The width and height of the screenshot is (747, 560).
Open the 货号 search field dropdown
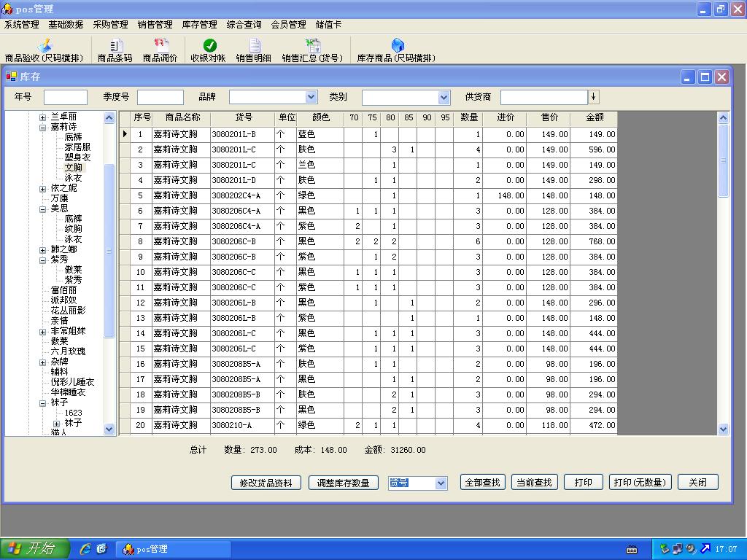(441, 483)
